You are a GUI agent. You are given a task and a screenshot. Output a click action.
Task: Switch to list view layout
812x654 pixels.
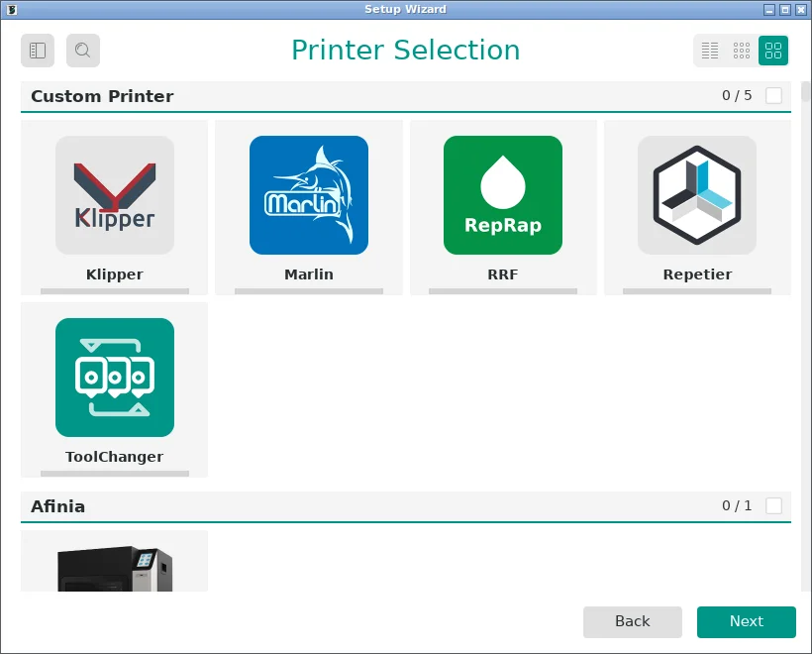[709, 51]
